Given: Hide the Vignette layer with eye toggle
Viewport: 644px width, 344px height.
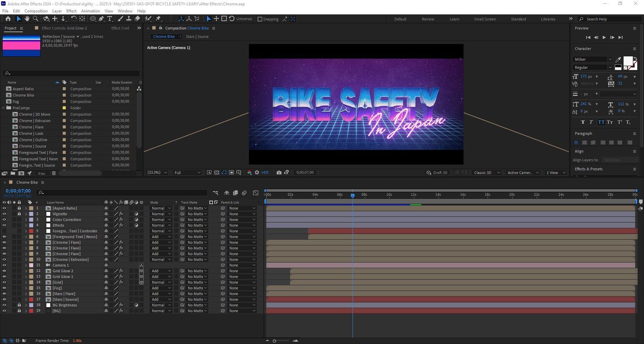Looking at the screenshot, I should [x=4, y=214].
